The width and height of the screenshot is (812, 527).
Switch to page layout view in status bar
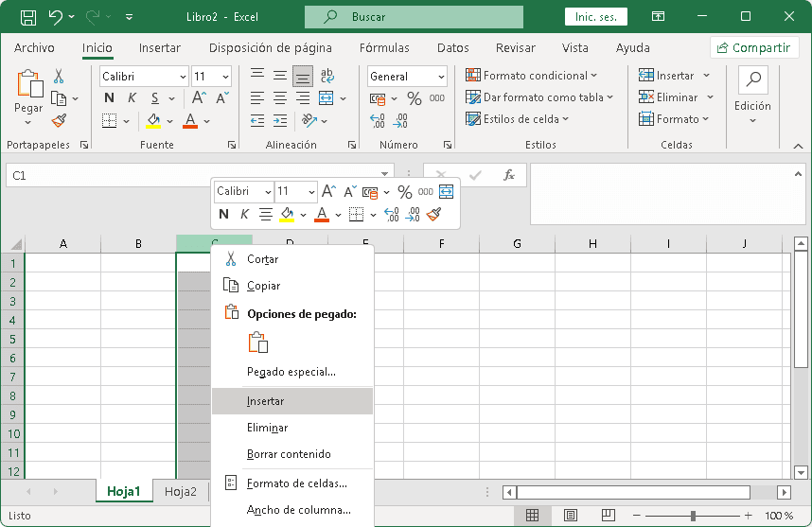(570, 515)
